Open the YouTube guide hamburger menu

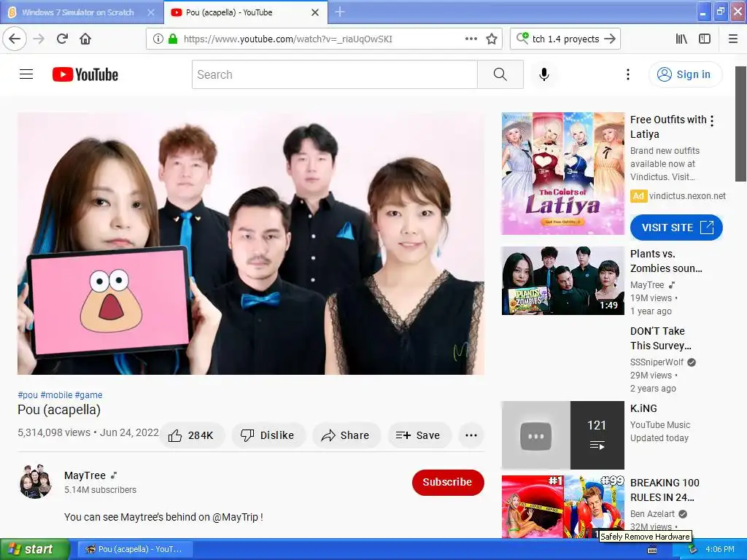click(26, 74)
